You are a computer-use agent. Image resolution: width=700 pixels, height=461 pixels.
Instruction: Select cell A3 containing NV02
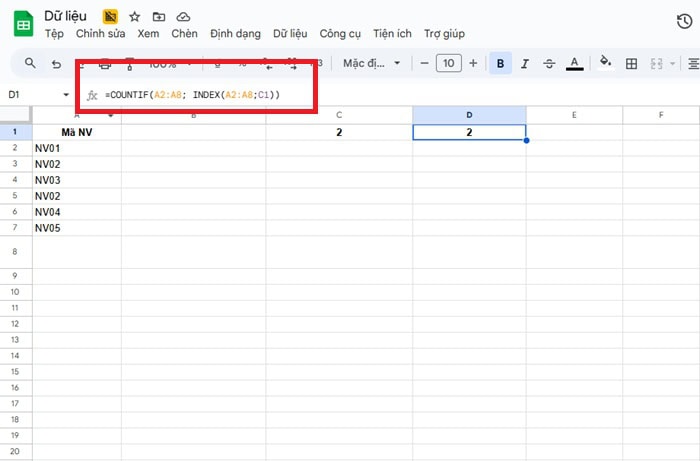click(x=77, y=164)
